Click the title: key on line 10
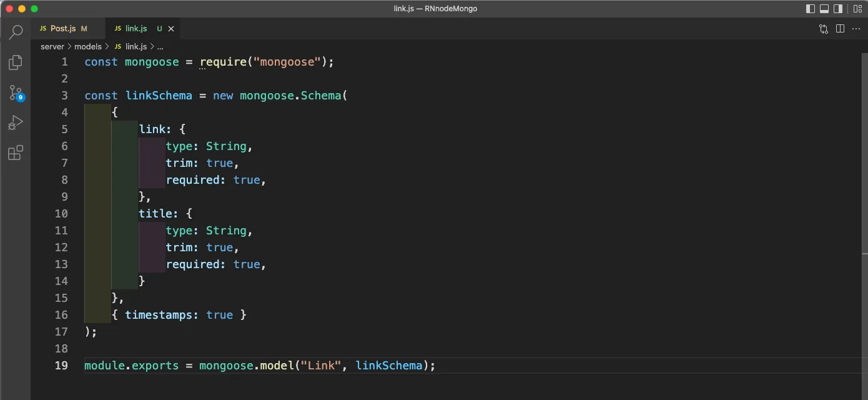The height and width of the screenshot is (400, 868). coord(159,214)
